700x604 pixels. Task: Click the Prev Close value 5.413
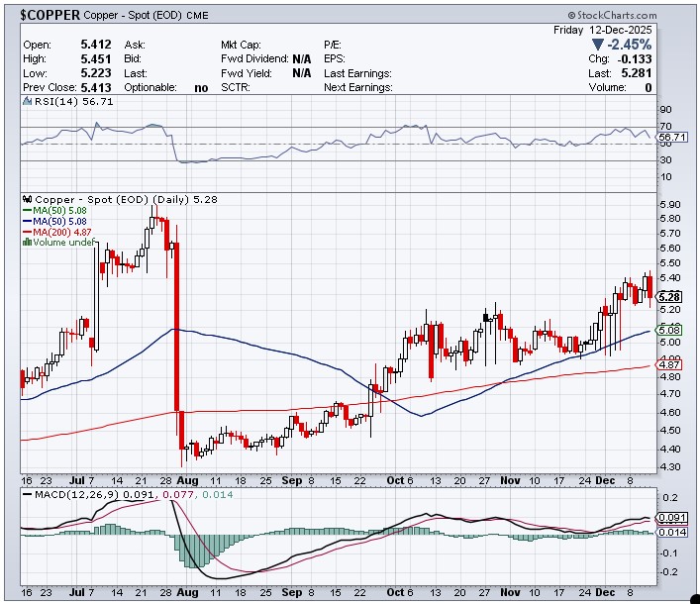(96, 87)
